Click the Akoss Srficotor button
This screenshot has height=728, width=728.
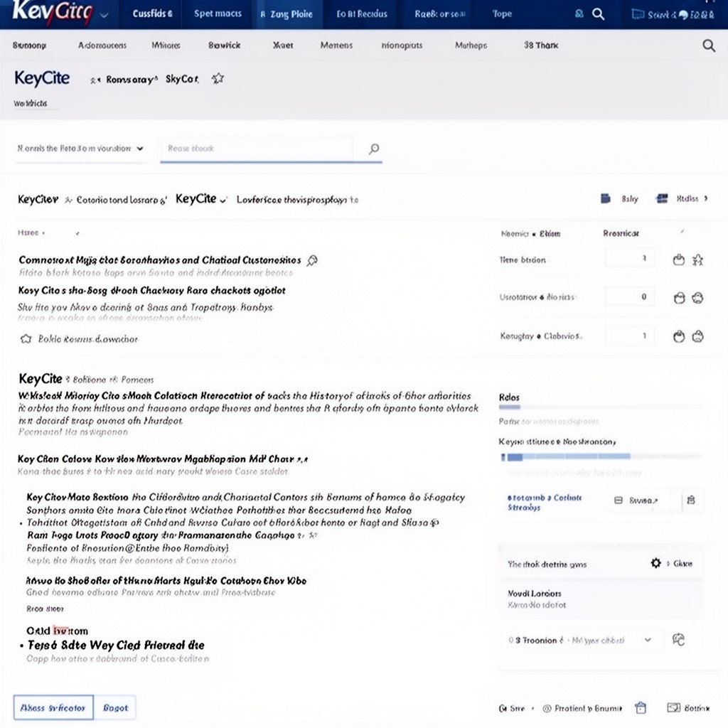tap(53, 707)
